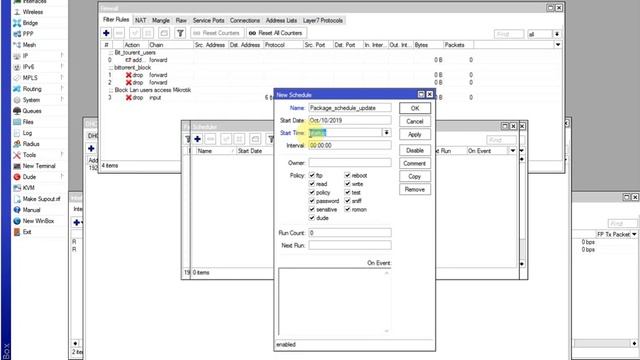Click the Interval input field

tap(350, 145)
